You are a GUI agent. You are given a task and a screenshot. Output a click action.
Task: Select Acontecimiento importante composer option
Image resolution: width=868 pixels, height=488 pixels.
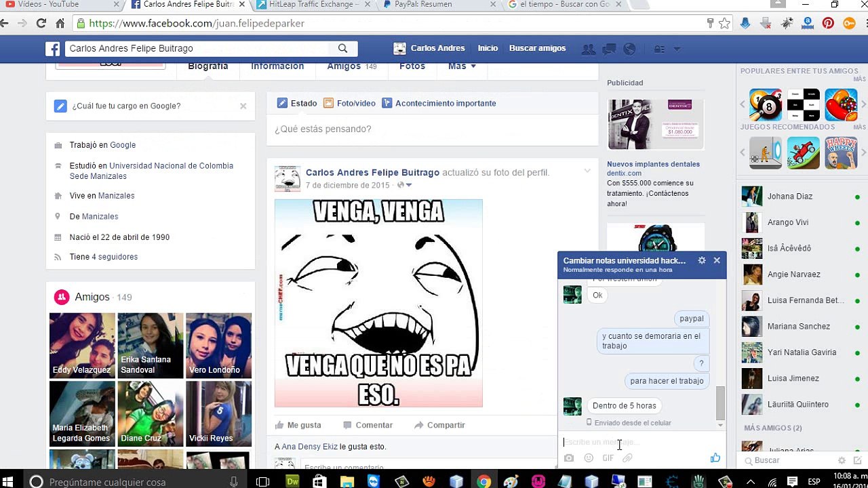[439, 103]
